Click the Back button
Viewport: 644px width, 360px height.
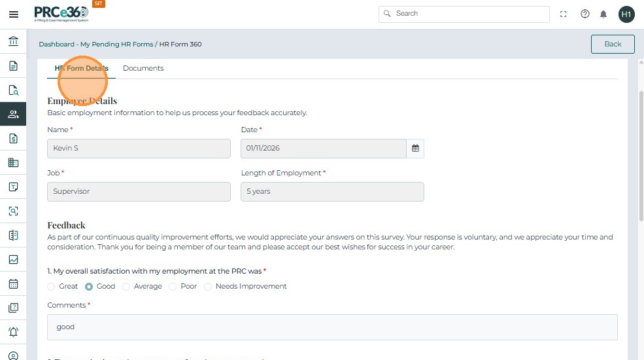[x=613, y=44]
